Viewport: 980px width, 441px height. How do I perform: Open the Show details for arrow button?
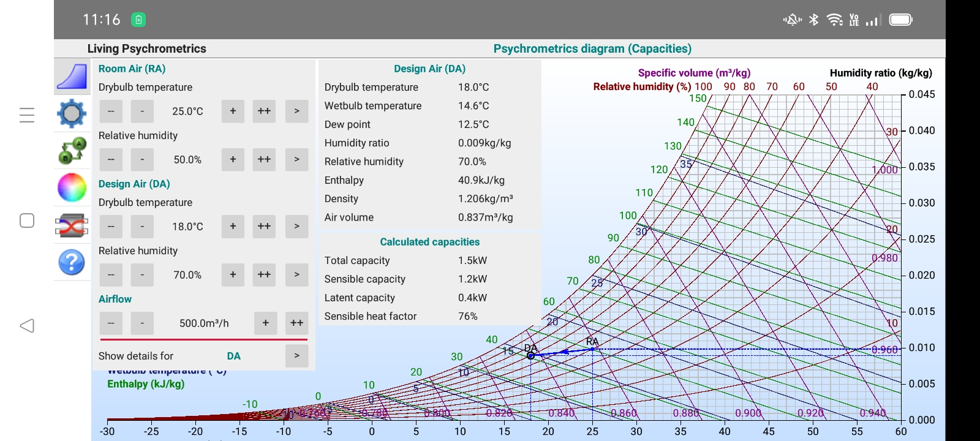[x=297, y=355]
